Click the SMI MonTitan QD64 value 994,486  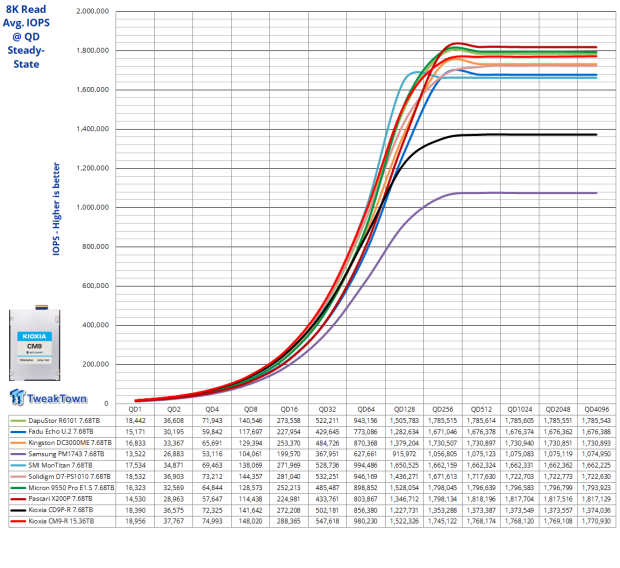[366, 466]
